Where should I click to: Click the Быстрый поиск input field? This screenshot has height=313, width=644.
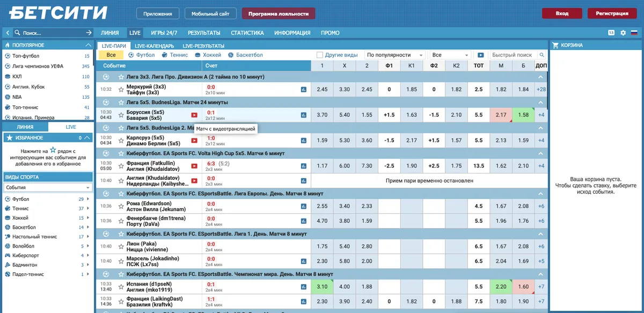click(x=513, y=55)
